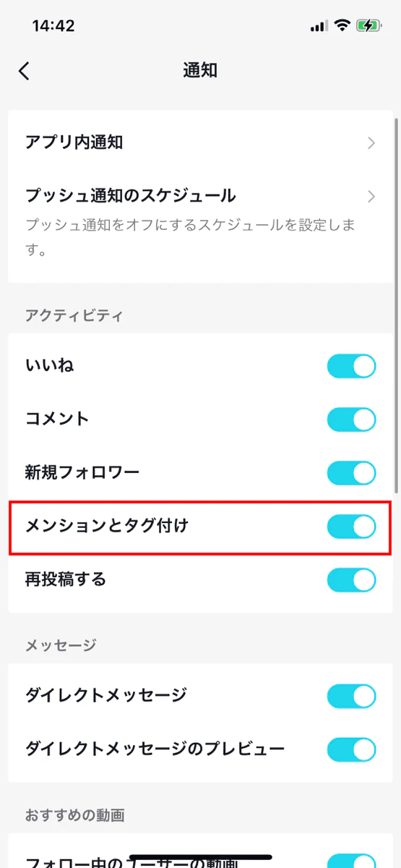The image size is (401, 868).
Task: Open the アプリ内通知 settings row
Action: [200, 142]
